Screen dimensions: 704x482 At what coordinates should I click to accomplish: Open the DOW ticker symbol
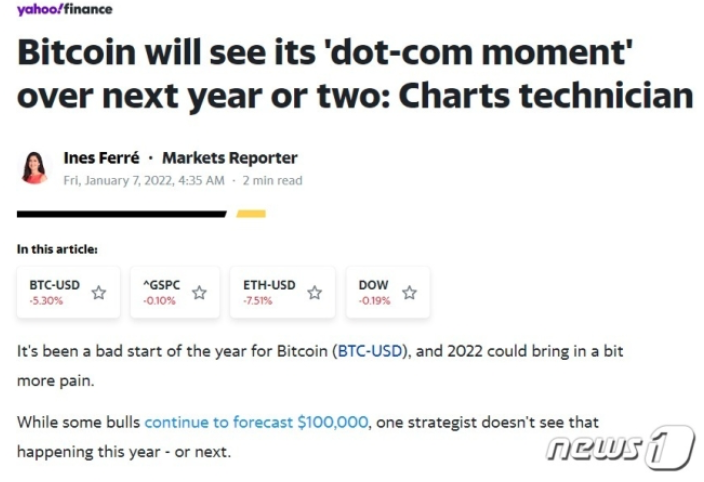[x=373, y=285]
